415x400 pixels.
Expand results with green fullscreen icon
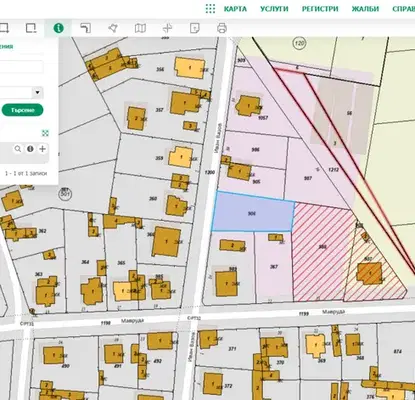[45, 133]
